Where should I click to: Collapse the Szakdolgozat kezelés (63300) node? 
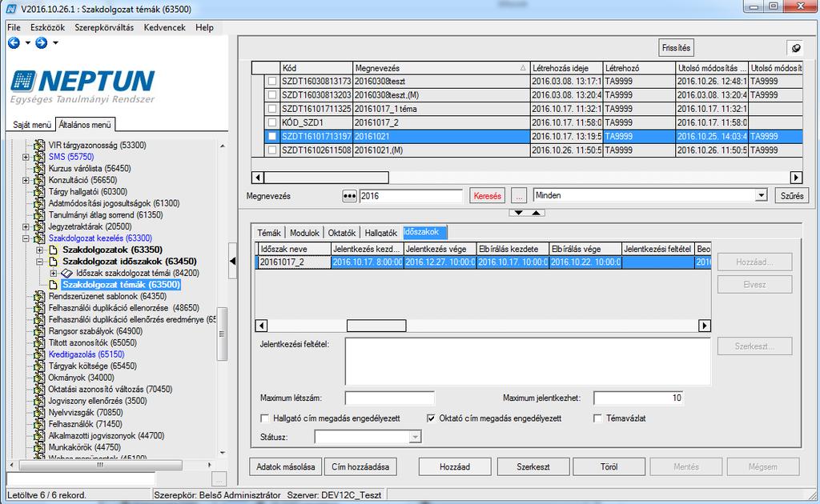click(26, 238)
